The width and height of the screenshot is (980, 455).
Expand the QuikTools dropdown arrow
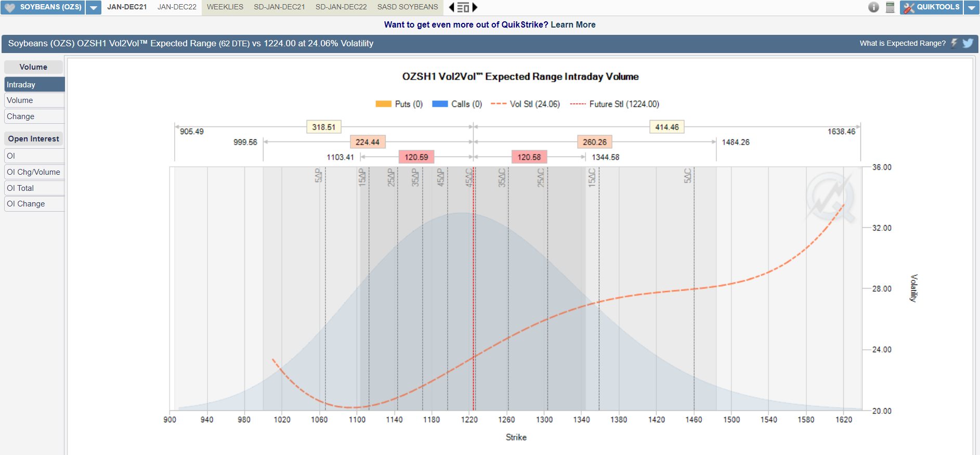pyautogui.click(x=972, y=7)
